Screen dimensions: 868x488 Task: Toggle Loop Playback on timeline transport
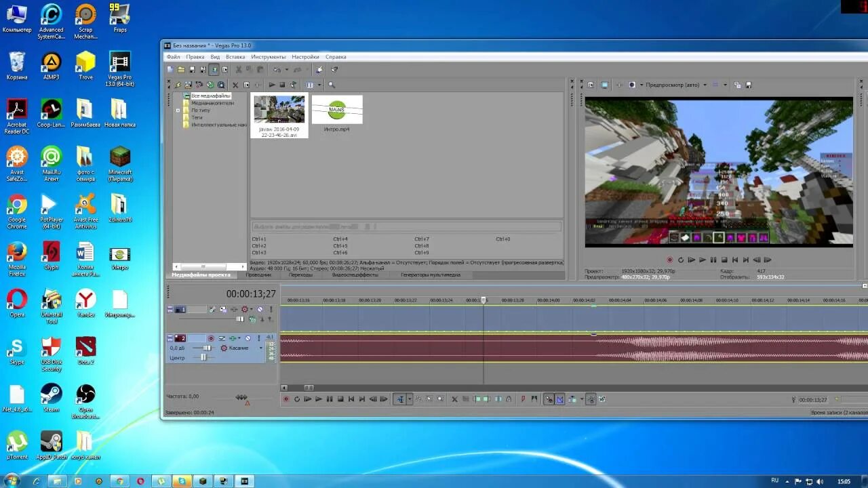[297, 399]
